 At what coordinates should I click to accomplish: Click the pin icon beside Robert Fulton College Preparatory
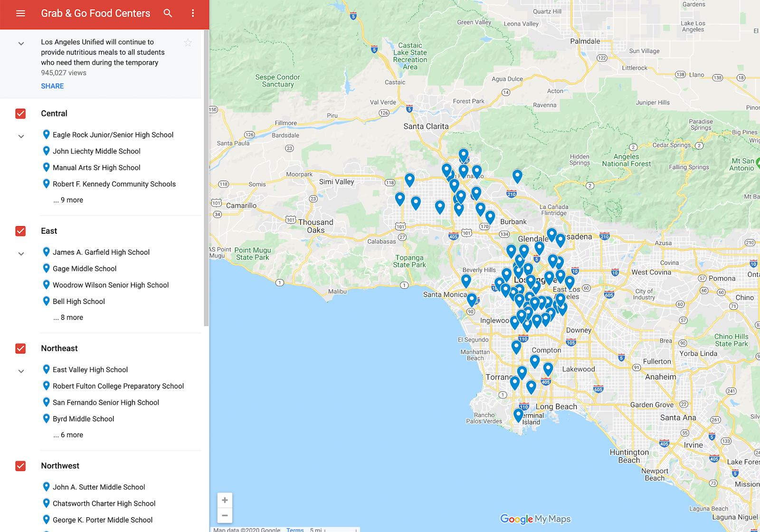pyautogui.click(x=46, y=386)
